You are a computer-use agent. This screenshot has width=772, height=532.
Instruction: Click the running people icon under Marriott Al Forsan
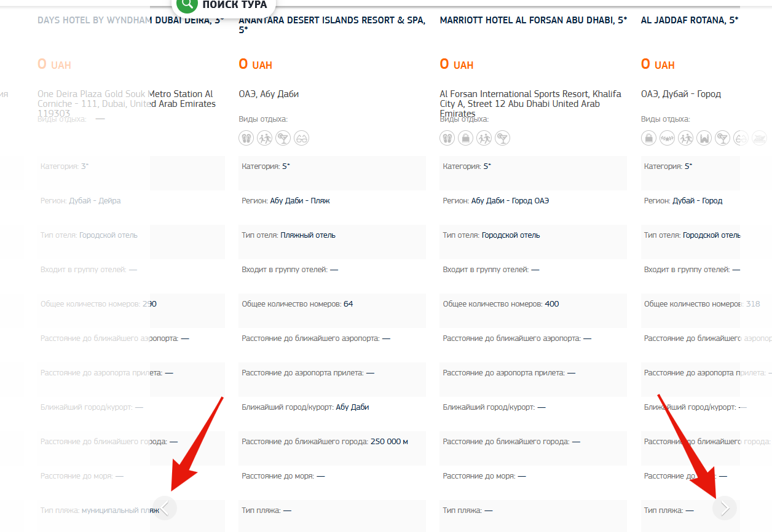click(x=484, y=138)
